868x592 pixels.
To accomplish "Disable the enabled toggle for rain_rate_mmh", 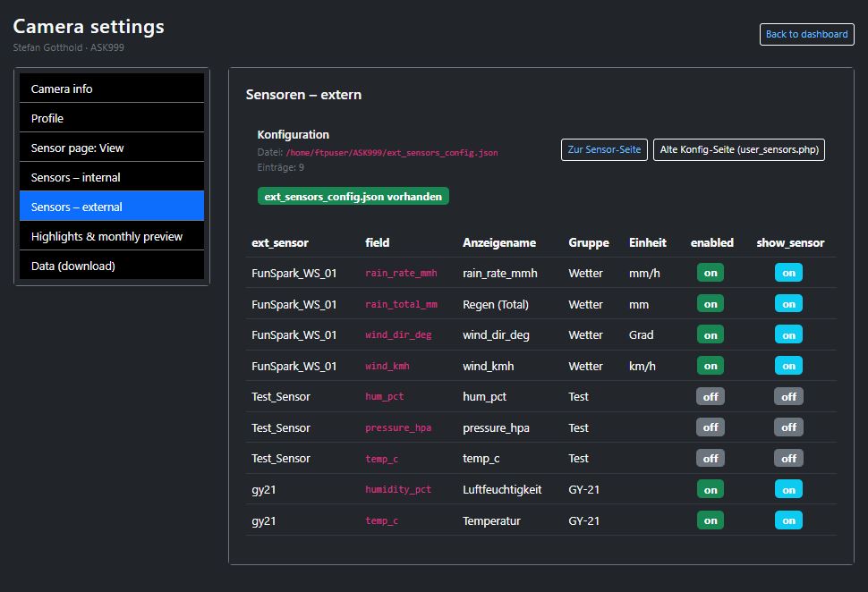I will point(710,273).
